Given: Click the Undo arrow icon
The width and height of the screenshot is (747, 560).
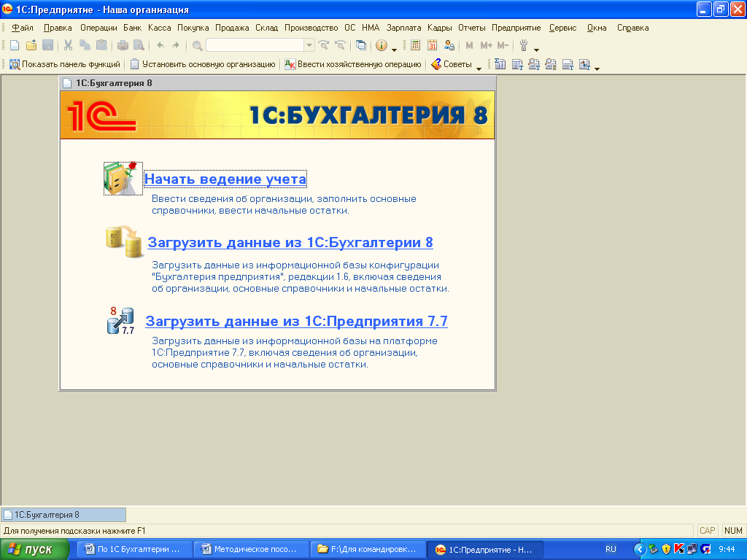Looking at the screenshot, I should [160, 45].
